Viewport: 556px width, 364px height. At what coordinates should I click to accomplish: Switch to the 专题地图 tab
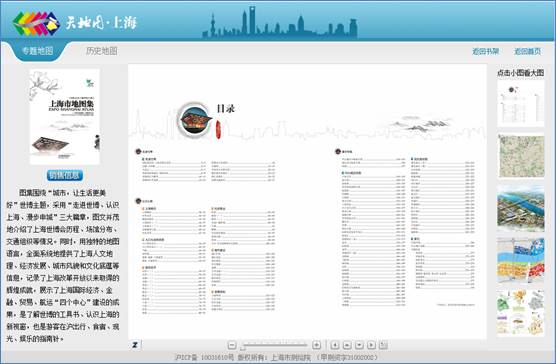[38, 51]
